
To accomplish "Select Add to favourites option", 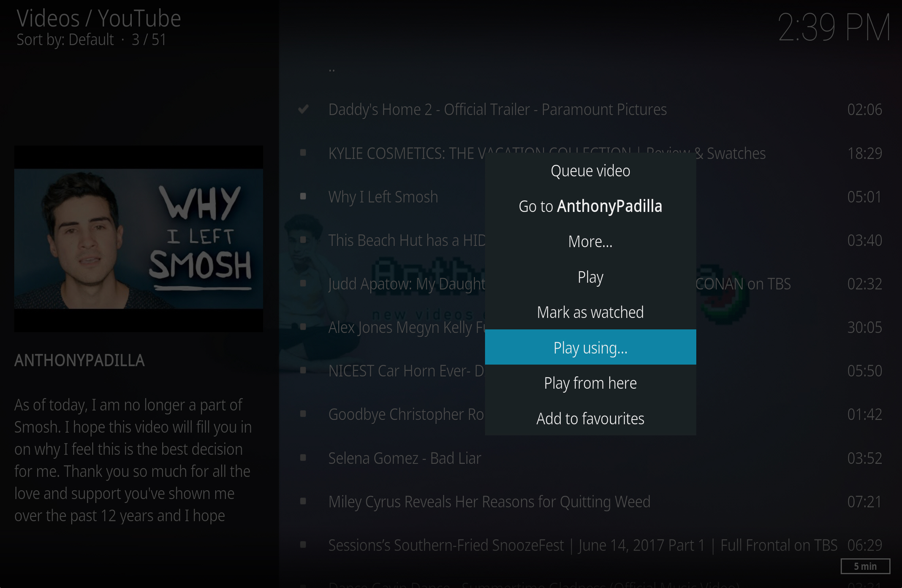I will click(590, 418).
